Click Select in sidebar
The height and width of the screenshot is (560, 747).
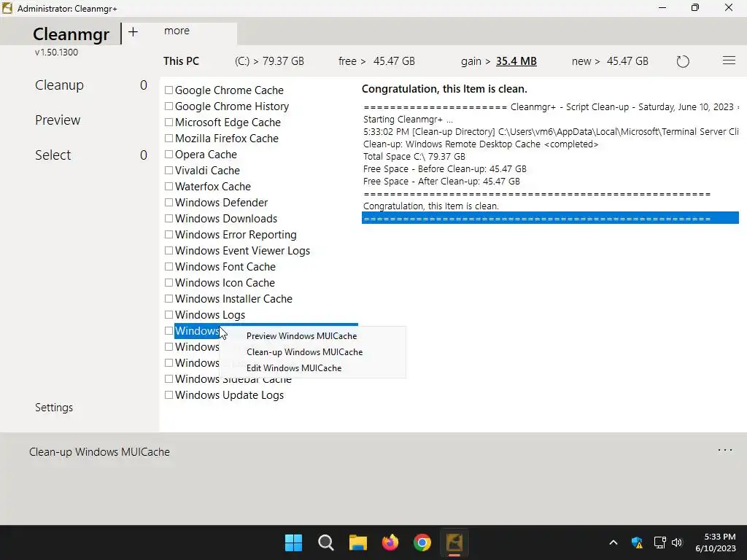(53, 155)
